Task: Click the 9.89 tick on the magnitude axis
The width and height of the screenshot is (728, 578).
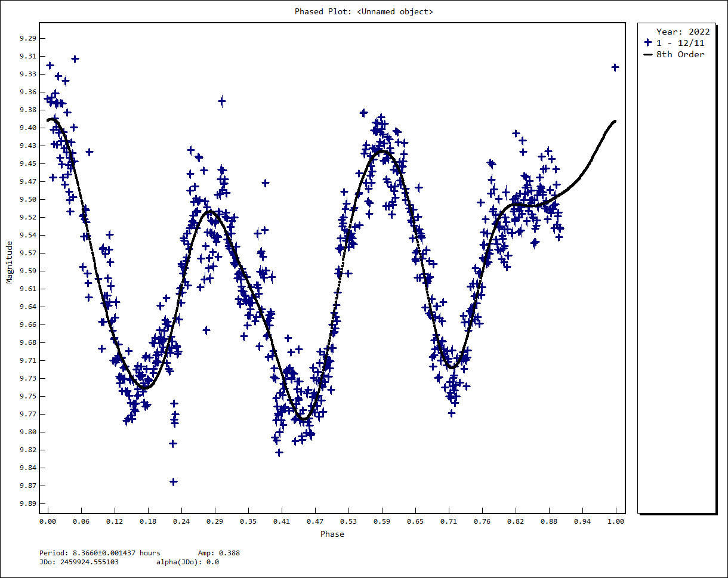Action: 27,503
